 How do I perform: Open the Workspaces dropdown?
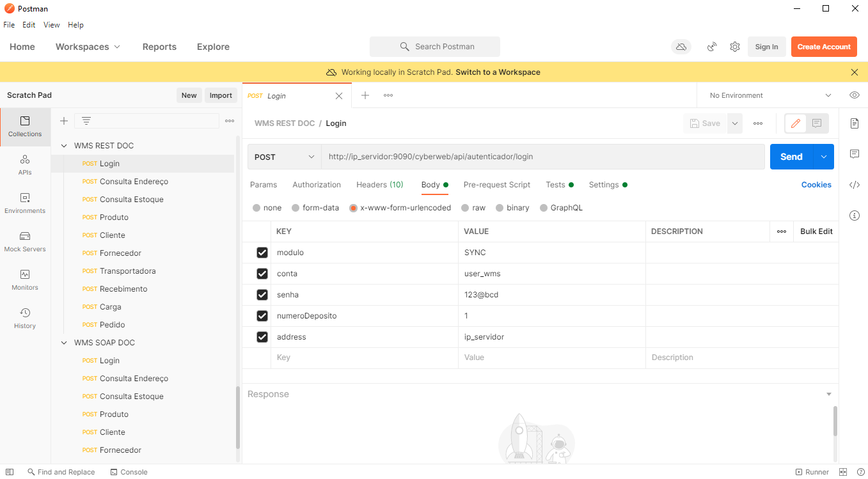(88, 47)
